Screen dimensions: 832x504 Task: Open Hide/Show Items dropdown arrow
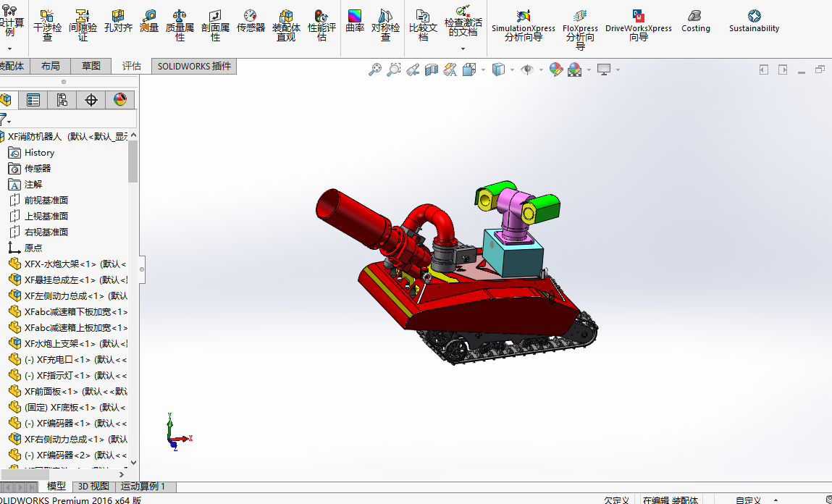click(x=541, y=70)
